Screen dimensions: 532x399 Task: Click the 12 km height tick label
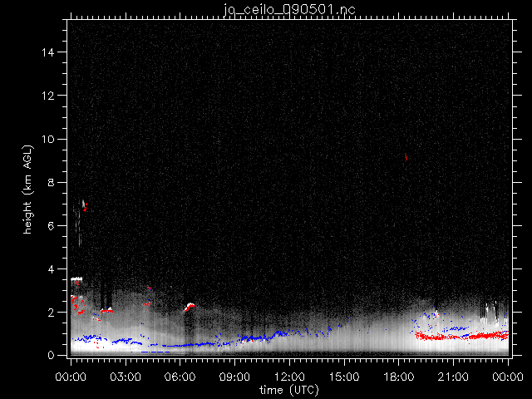[x=52, y=96]
